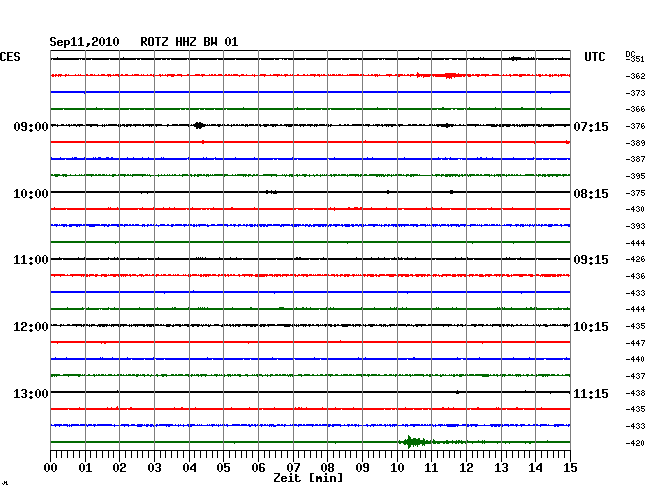The image size is (650, 494).
Task: Select the station title ROTZ HHZ BW 01
Action: [189, 42]
